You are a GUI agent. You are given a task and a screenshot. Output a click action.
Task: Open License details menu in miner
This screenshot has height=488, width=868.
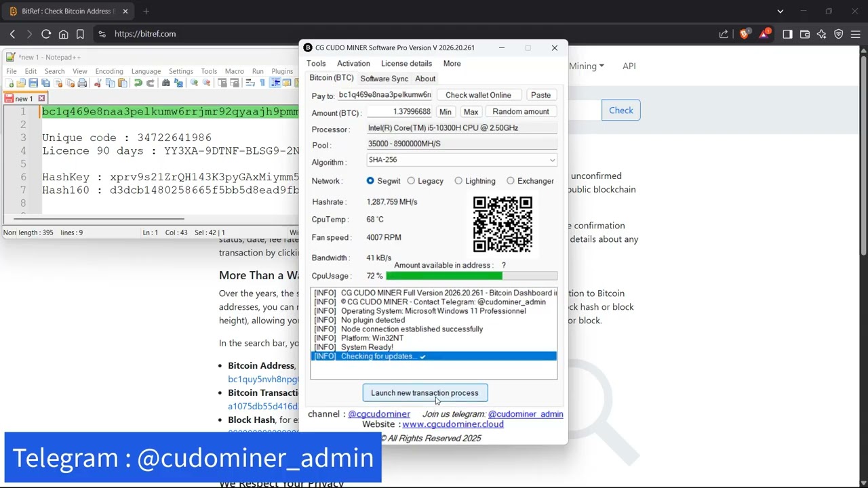point(406,64)
